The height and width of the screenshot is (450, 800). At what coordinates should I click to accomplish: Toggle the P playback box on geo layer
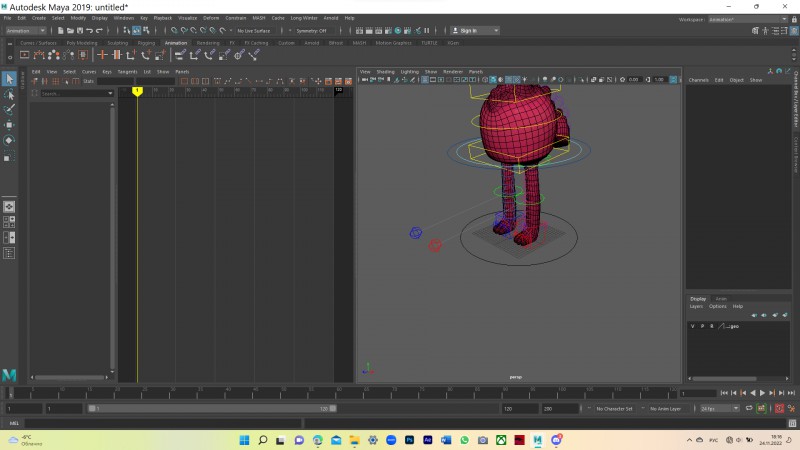[x=701, y=326]
